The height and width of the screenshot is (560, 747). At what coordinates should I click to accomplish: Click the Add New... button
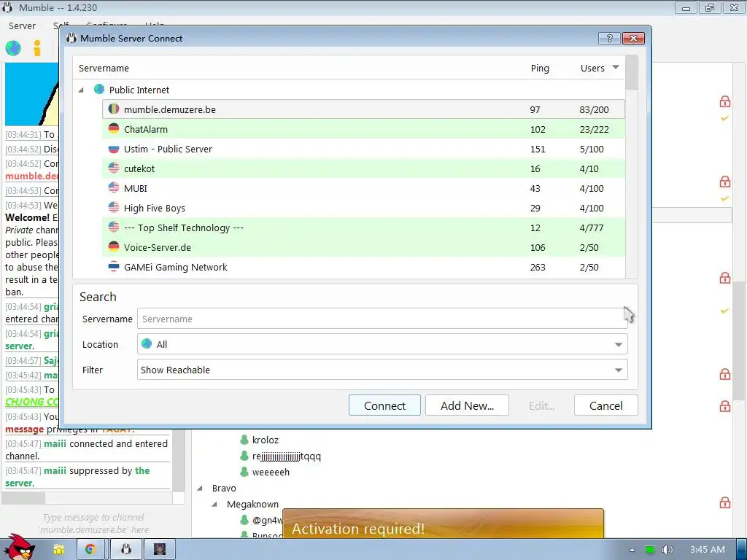(467, 405)
